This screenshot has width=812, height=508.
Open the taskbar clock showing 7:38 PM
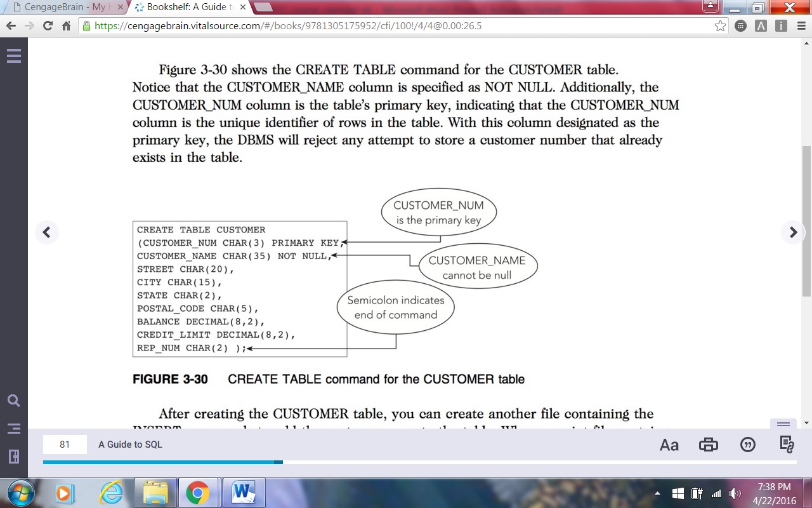point(774,493)
